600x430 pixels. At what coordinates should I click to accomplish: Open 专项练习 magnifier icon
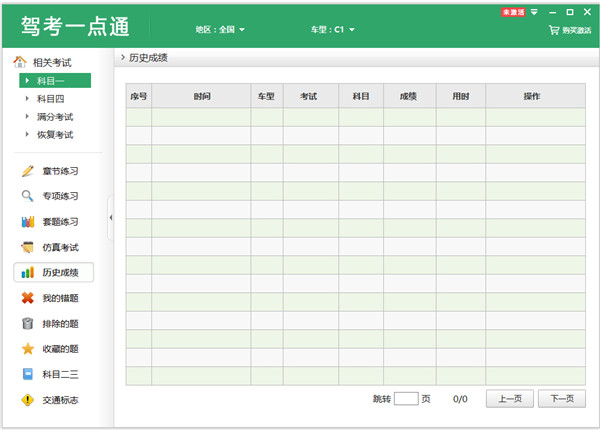click(x=28, y=196)
